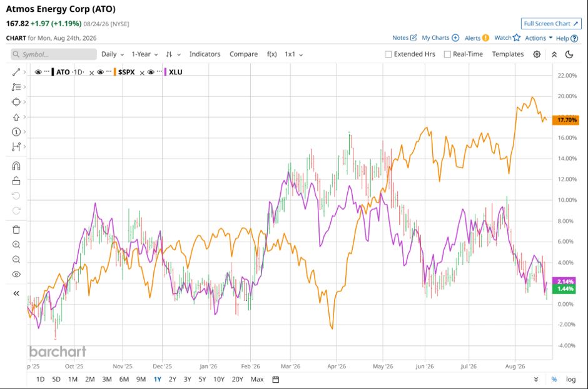Screen dimensions: 588x389
Task: Open the f(x) expressions menu
Action: tap(272, 54)
